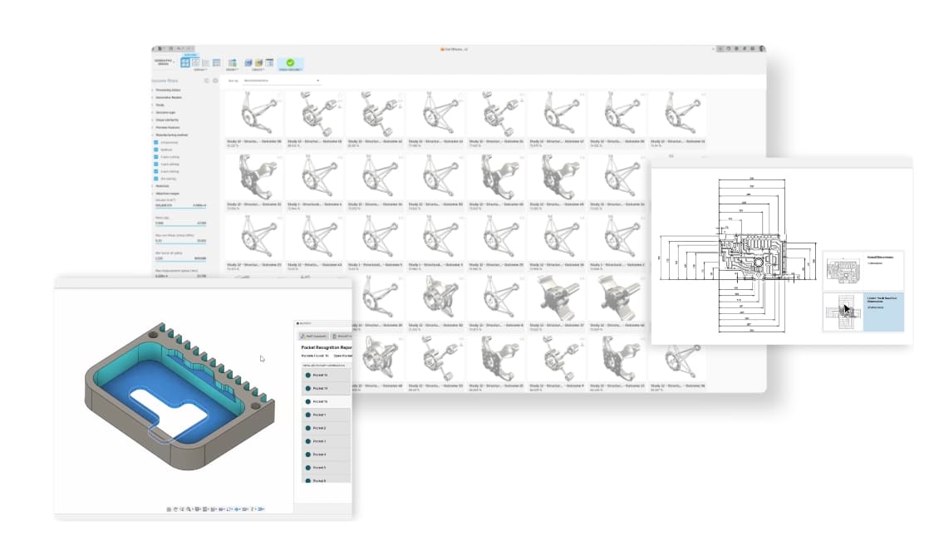
Task: Select the Under Yoke Section Dimension thumbnail
Action: (846, 309)
